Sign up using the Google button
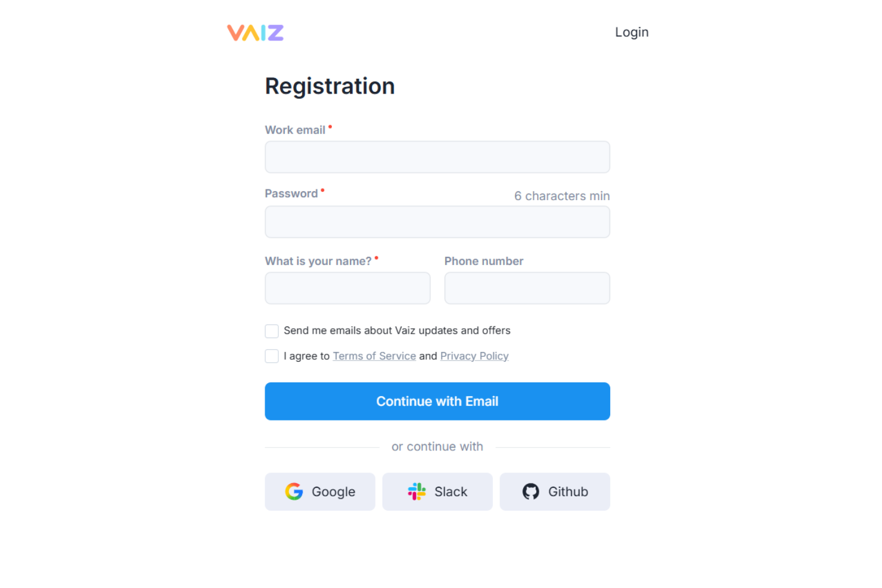The height and width of the screenshot is (588, 882). point(320,491)
